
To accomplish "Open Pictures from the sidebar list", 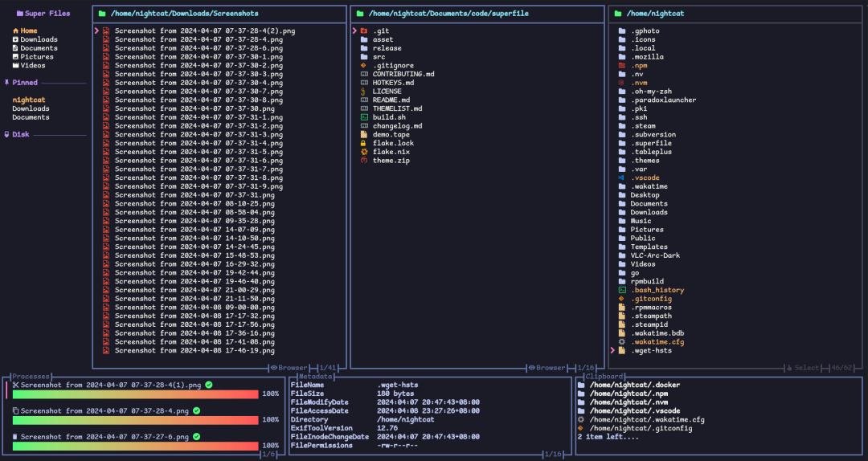I will [37, 57].
